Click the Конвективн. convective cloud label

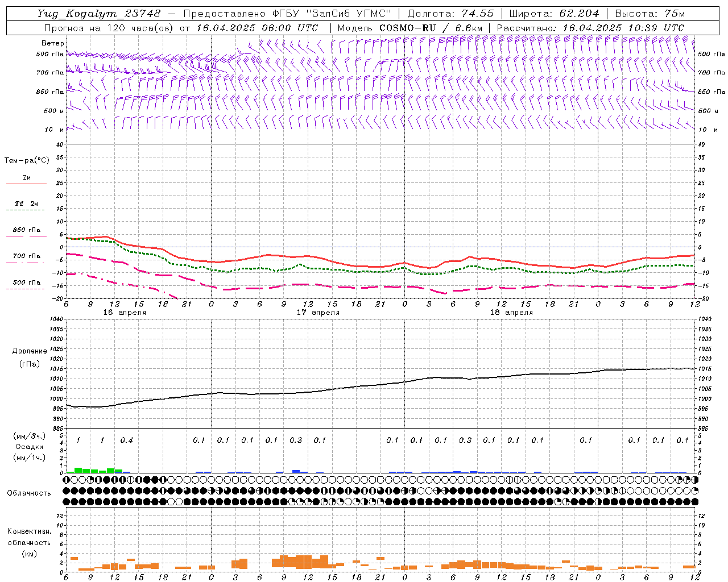click(x=29, y=531)
